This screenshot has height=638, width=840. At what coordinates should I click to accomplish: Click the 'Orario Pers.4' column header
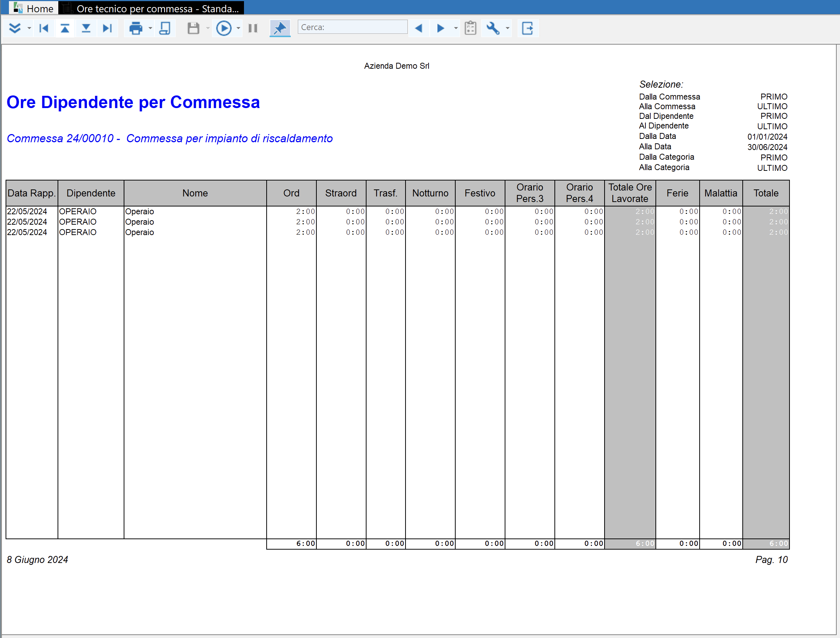579,193
